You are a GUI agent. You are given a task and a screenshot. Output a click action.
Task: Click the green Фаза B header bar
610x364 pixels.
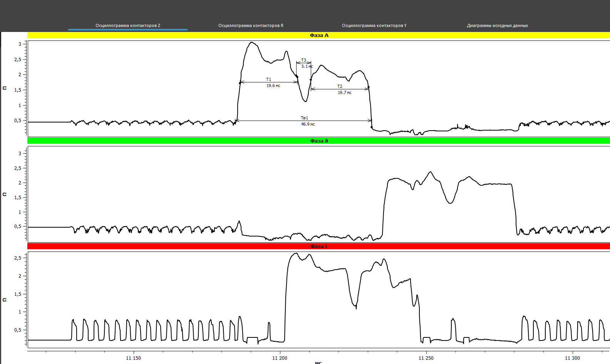tap(319, 141)
